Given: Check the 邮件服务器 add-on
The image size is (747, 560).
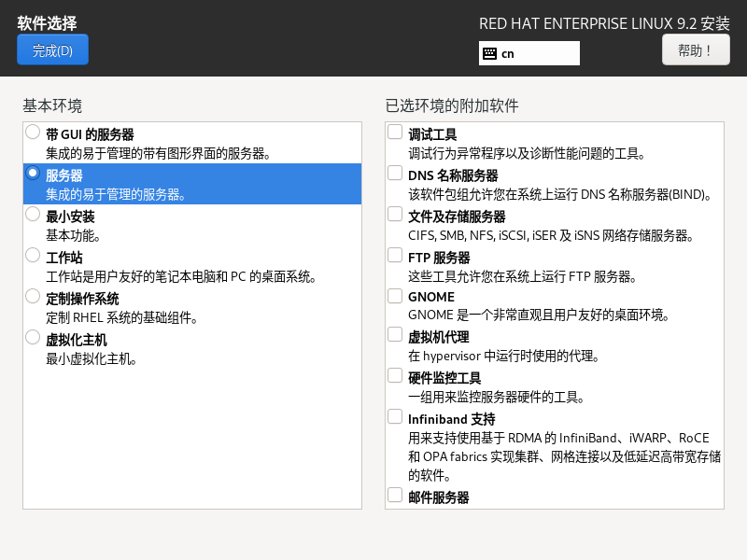Looking at the screenshot, I should click(396, 496).
